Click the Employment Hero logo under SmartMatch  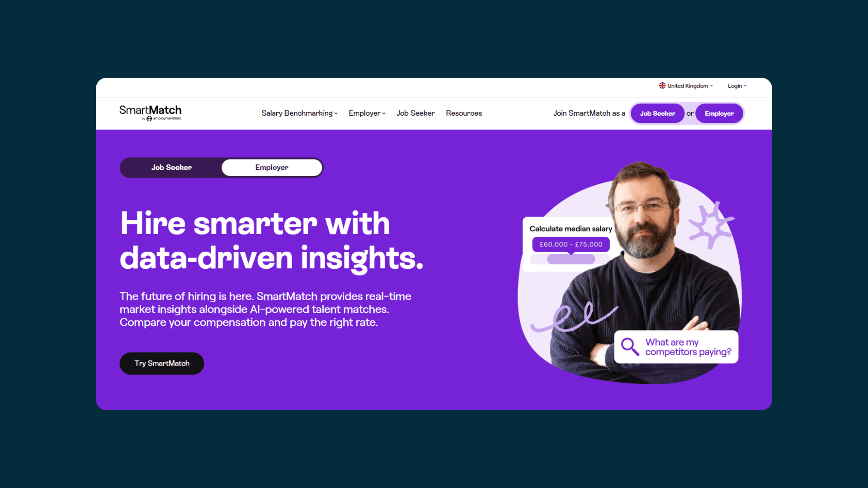[x=161, y=119]
